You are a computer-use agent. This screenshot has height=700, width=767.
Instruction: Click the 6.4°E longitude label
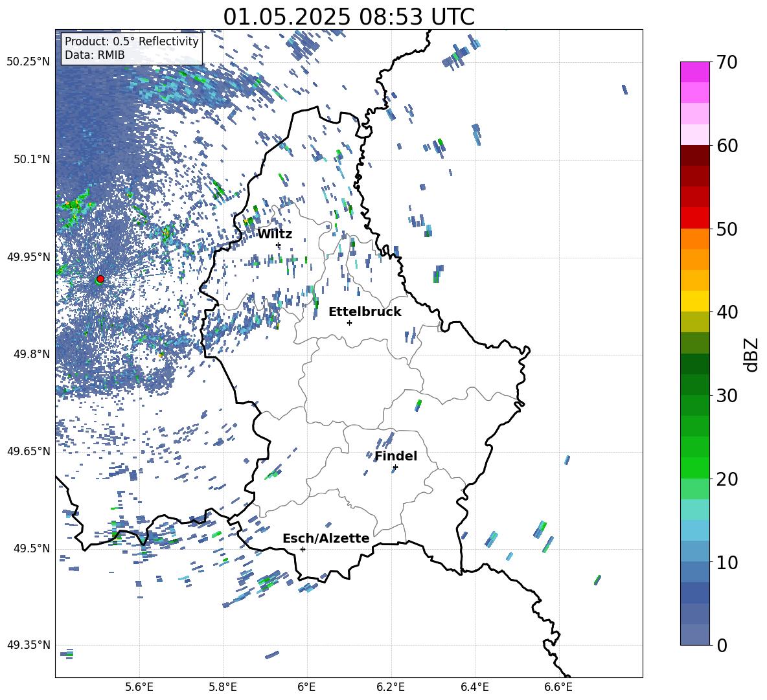[x=474, y=687]
